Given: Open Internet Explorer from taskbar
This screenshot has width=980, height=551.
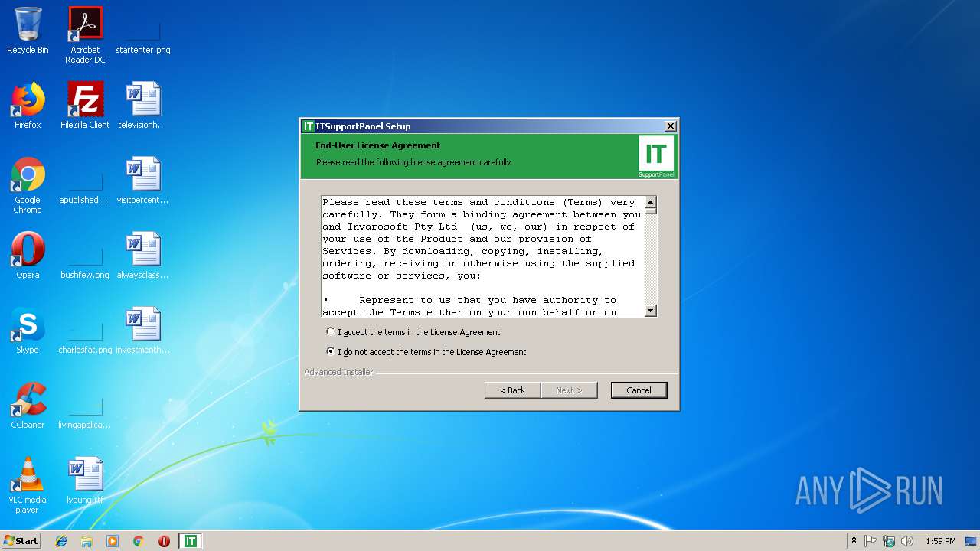Looking at the screenshot, I should tap(61, 541).
